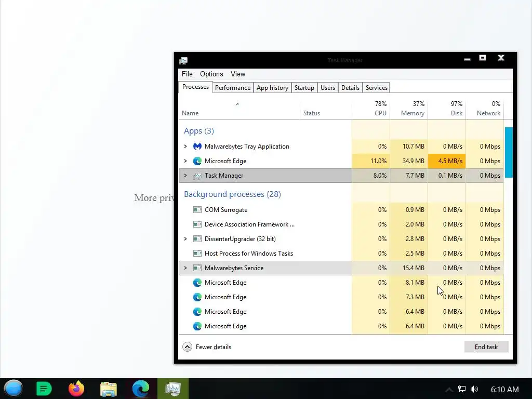Open File Explorer from the taskbar
The image size is (532, 399).
[109, 389]
